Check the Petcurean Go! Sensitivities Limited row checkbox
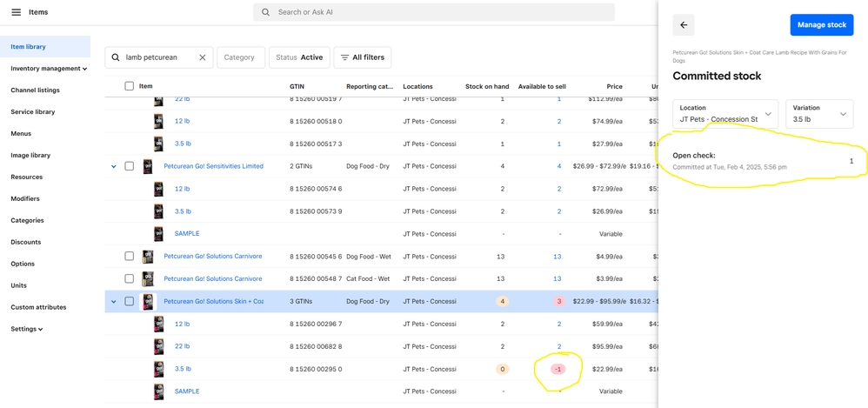868x408 pixels. pyautogui.click(x=129, y=166)
